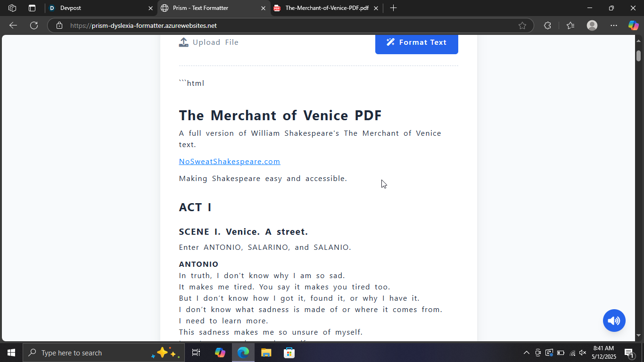
Task: Refresh the current page
Action: [34, 25]
